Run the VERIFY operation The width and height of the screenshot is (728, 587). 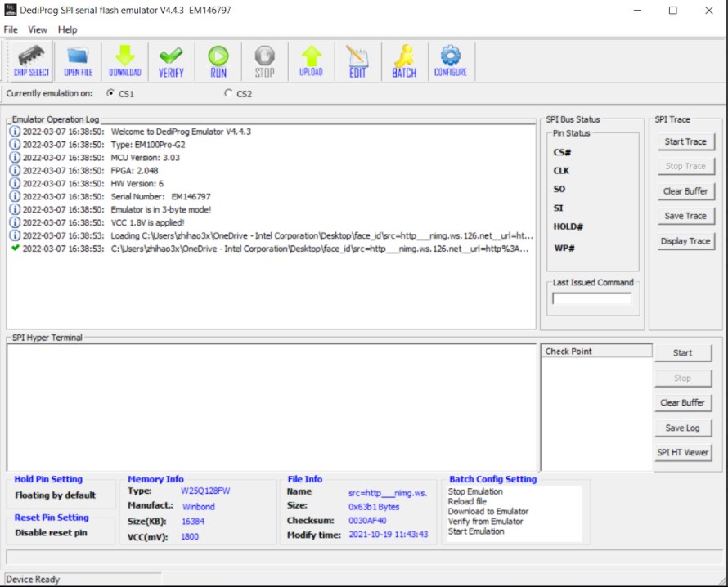171,60
